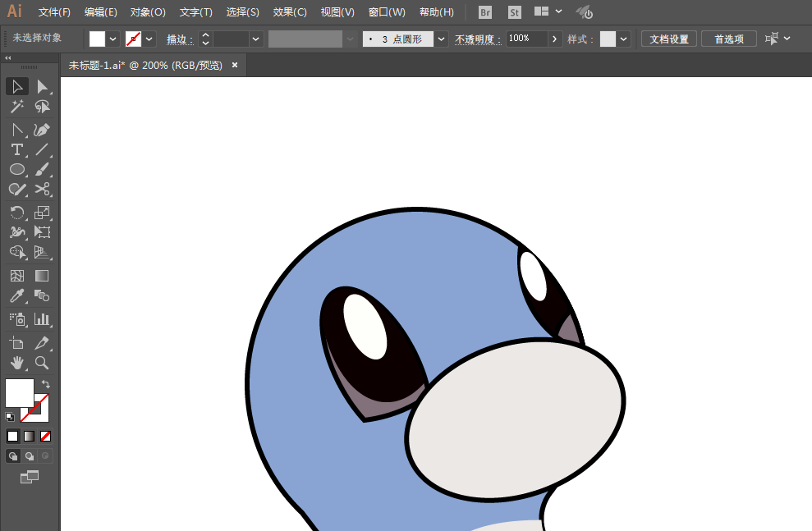812x531 pixels.
Task: Select the Rotate tool
Action: click(17, 213)
